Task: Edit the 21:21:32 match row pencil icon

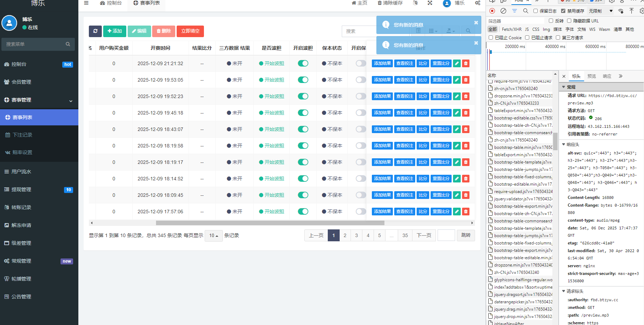Action: 457,63
